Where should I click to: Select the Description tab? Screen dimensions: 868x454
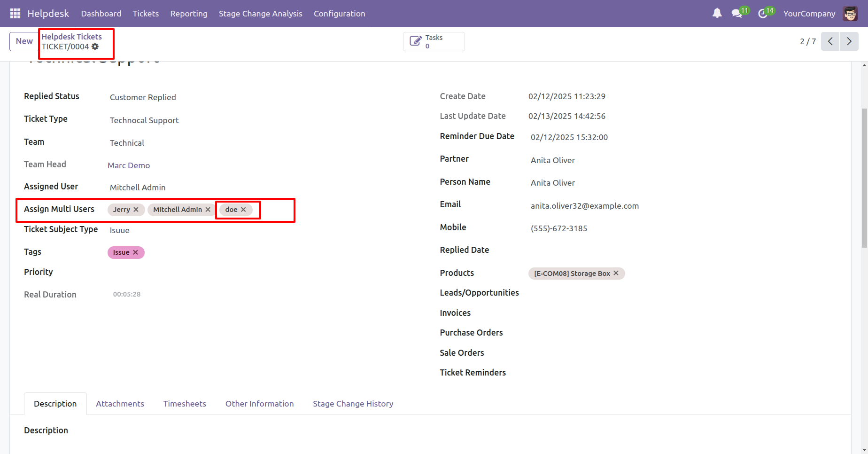pyautogui.click(x=55, y=404)
